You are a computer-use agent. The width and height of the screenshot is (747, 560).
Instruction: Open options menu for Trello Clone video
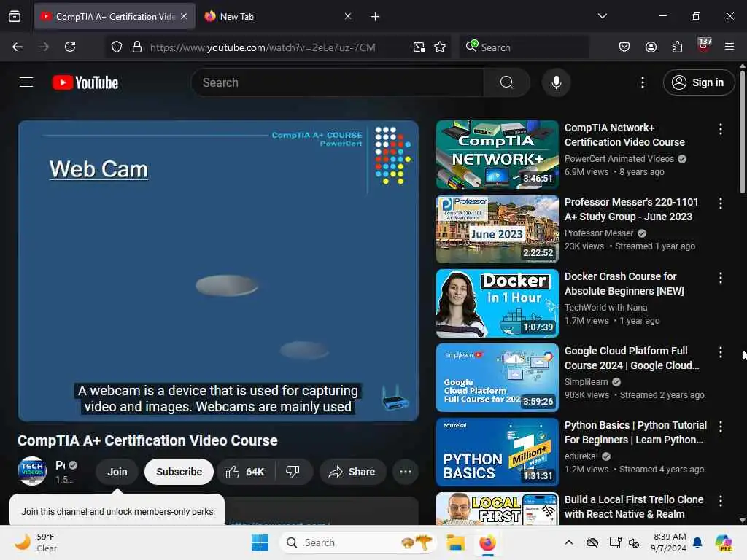(x=720, y=500)
